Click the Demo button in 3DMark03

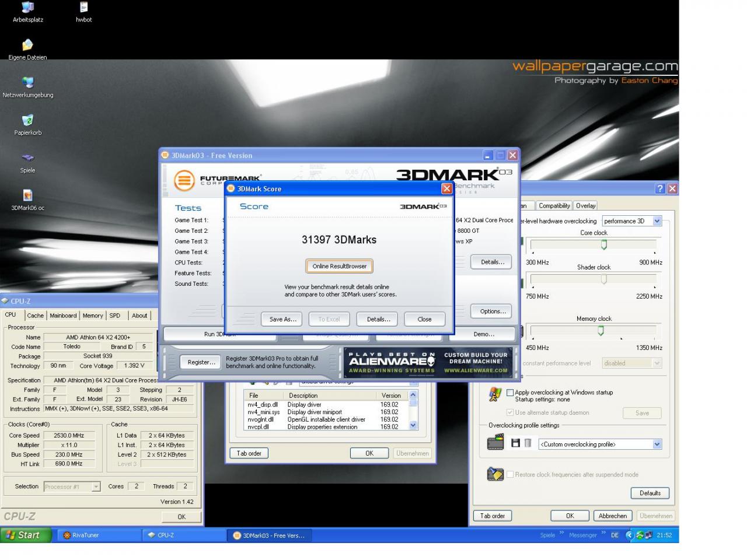point(484,334)
